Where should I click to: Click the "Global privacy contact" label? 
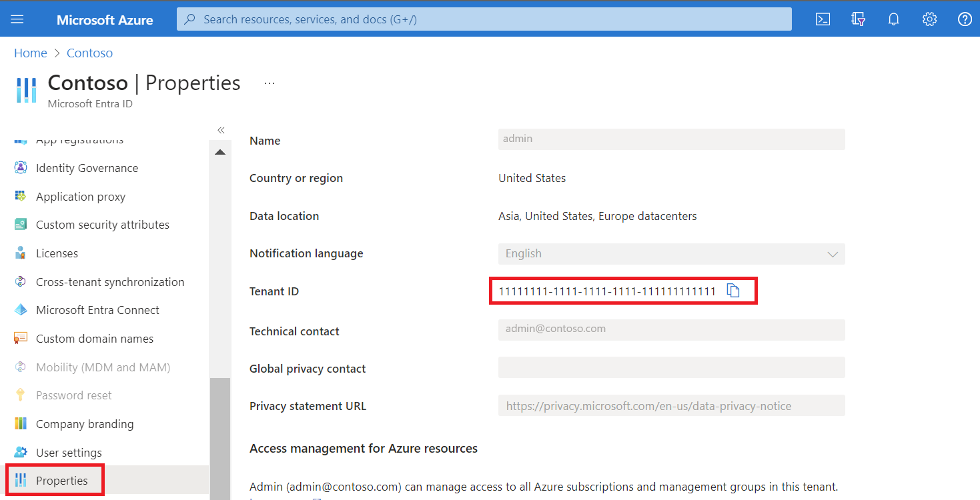pos(308,369)
